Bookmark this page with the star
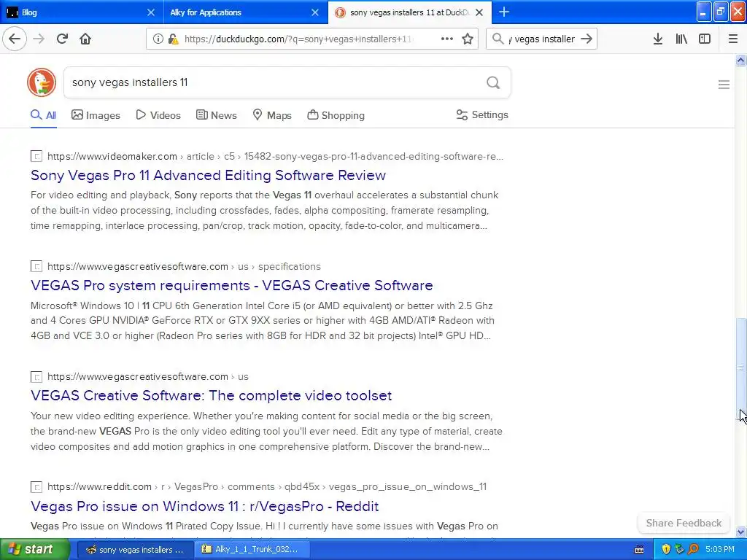Screen dimensions: 747x560 tap(468, 39)
